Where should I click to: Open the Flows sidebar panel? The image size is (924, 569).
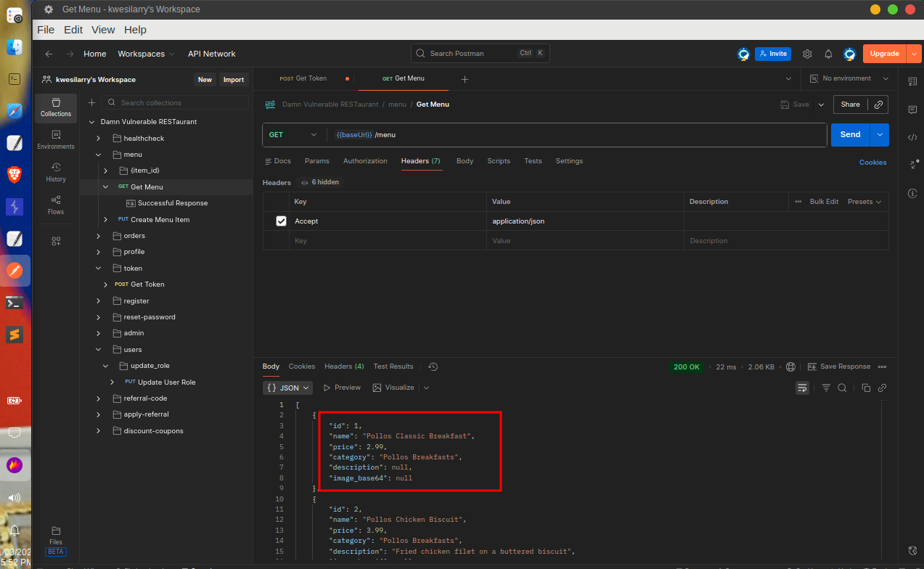point(56,205)
